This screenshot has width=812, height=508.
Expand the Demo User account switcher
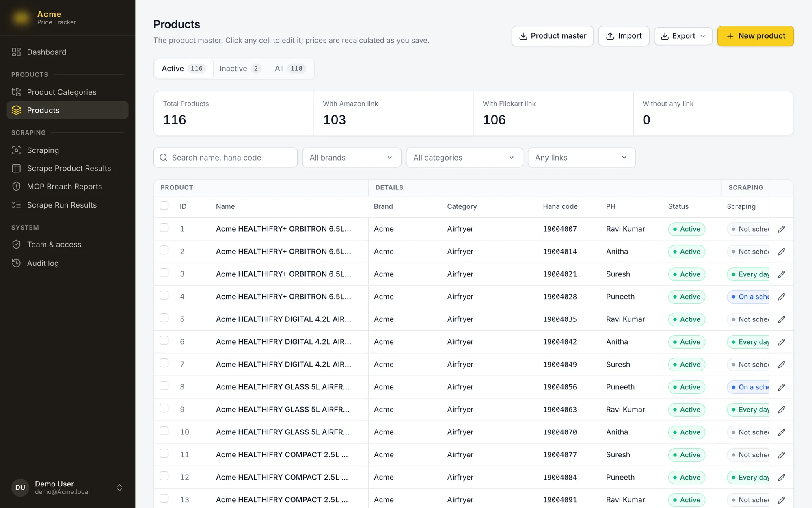[119, 488]
